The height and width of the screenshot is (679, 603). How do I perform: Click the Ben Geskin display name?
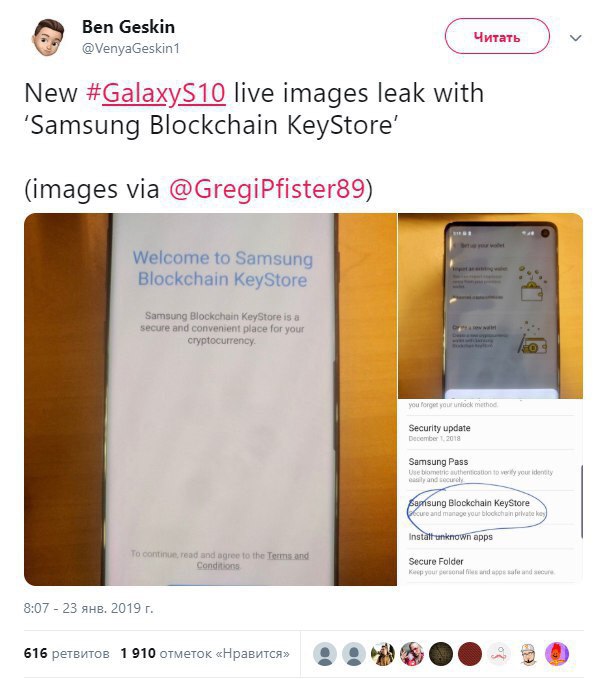[x=128, y=27]
